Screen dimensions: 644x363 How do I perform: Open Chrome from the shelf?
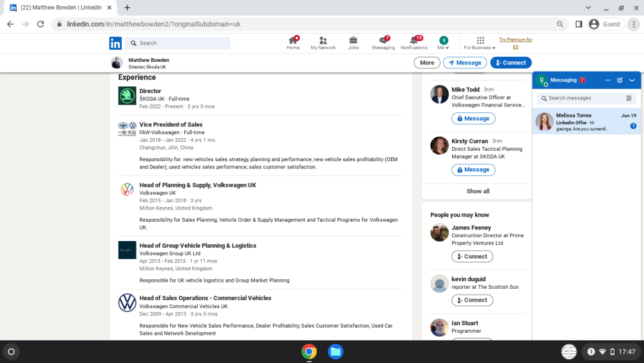(309, 352)
